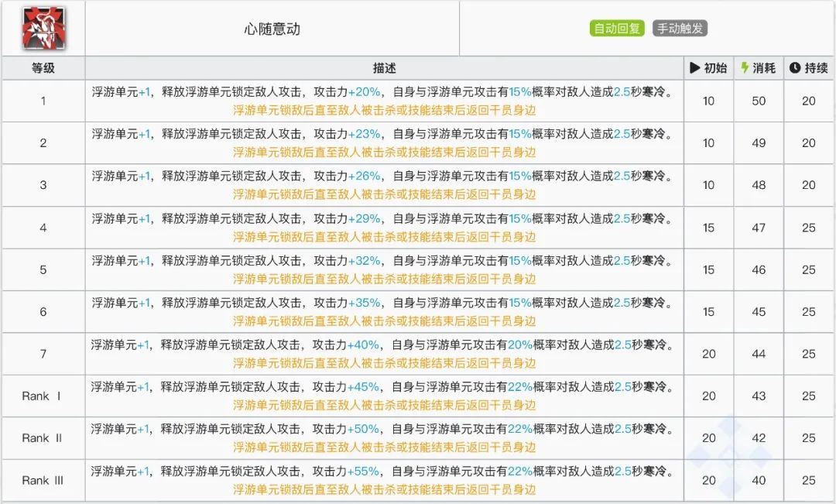Click initial SP 20 in Rank II row
Screen dimensions: 836x504
[708, 438]
